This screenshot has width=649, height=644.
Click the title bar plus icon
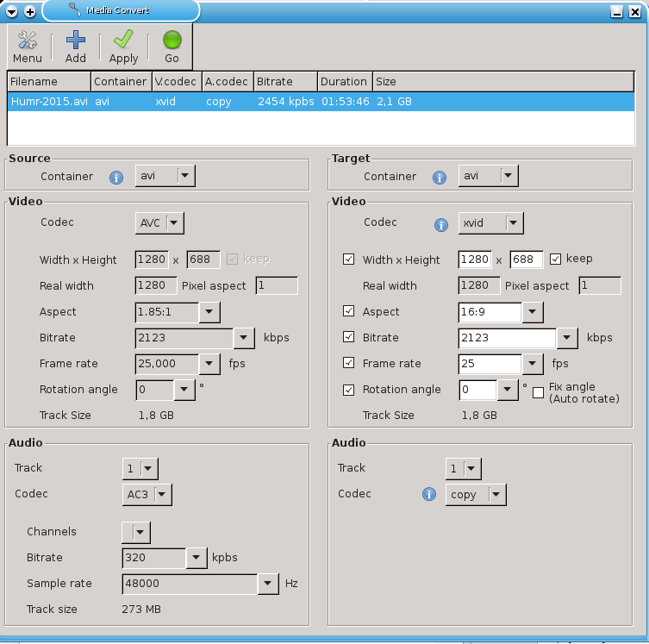(x=30, y=11)
